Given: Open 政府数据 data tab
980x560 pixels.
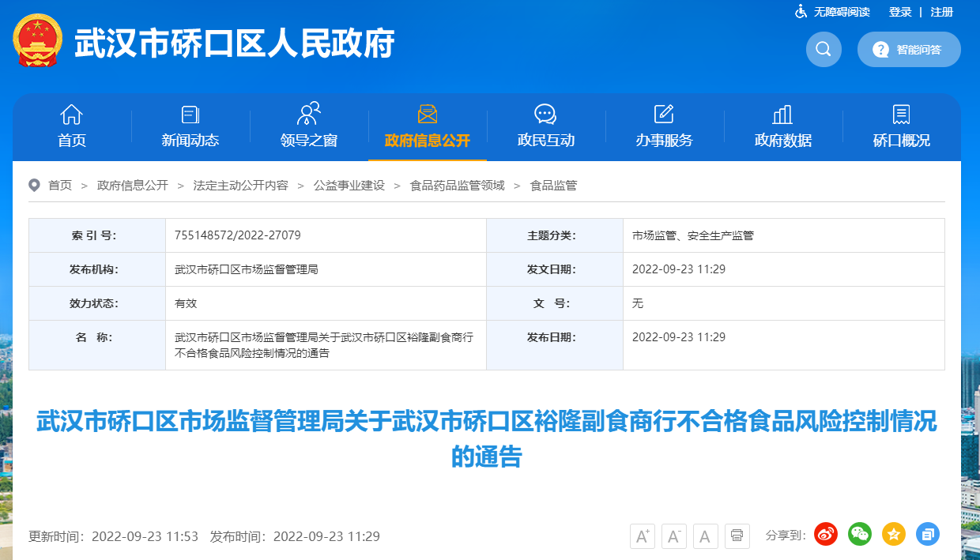Looking at the screenshot, I should (x=783, y=126).
